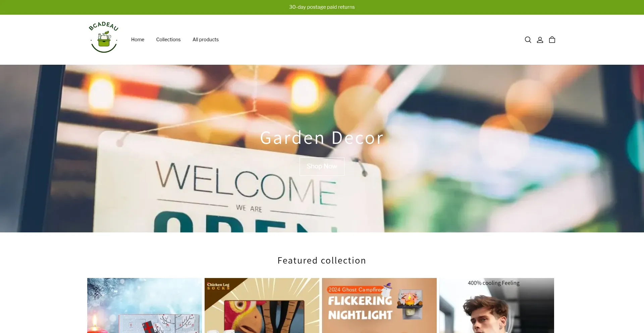Click the Chicken Leg Socks corner badge
The image size is (644, 333).
pyautogui.click(x=218, y=286)
